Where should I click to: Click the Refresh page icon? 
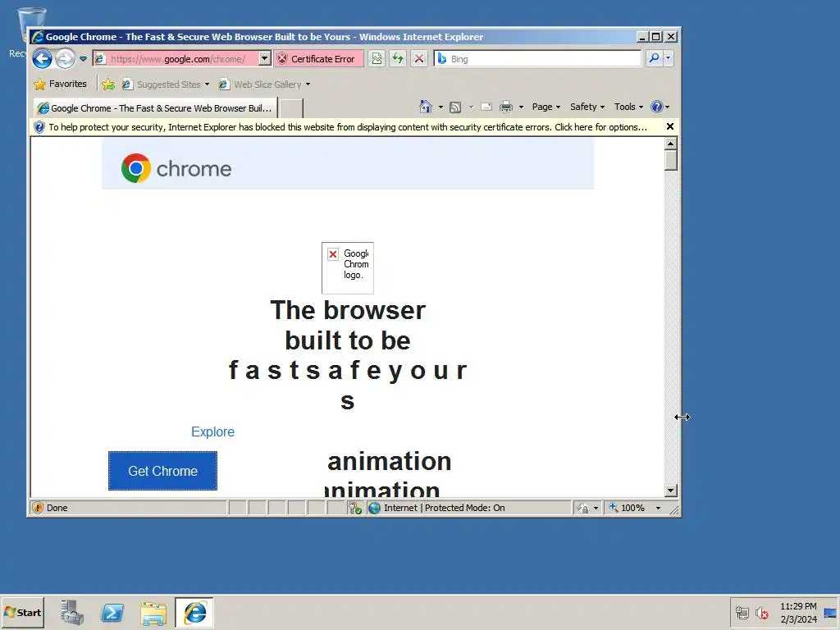point(398,58)
